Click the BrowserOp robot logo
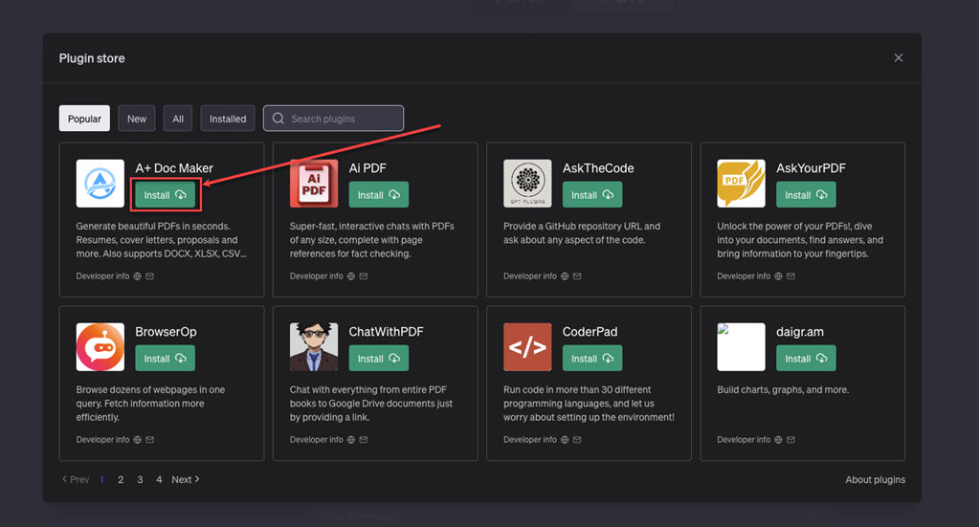The image size is (980, 527). (x=100, y=347)
